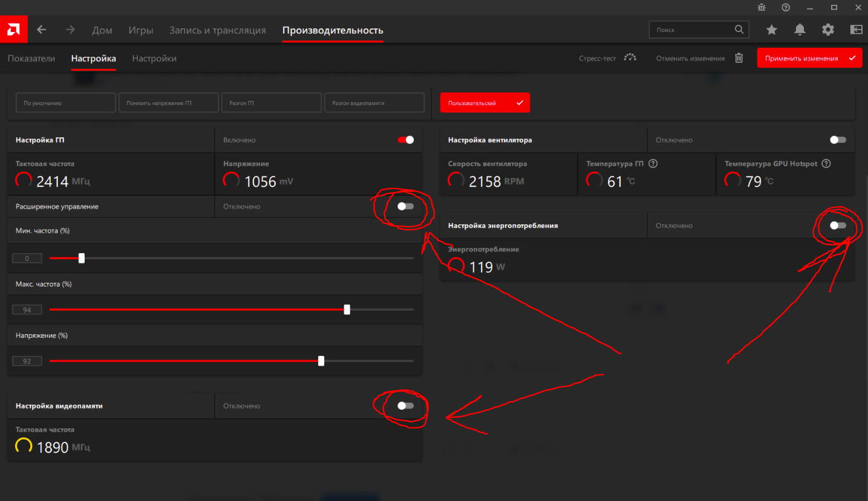This screenshot has height=501, width=868.
Task: Enable the Расширенное управление toggle
Action: [x=406, y=206]
